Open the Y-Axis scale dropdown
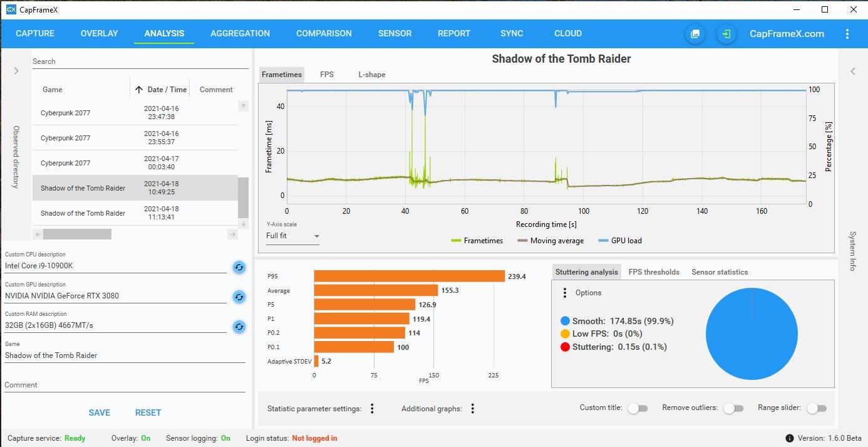 [x=292, y=236]
